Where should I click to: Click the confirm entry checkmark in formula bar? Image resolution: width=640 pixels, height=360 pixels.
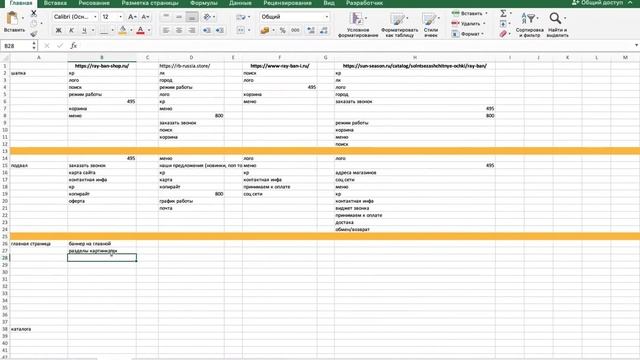pyautogui.click(x=60, y=46)
